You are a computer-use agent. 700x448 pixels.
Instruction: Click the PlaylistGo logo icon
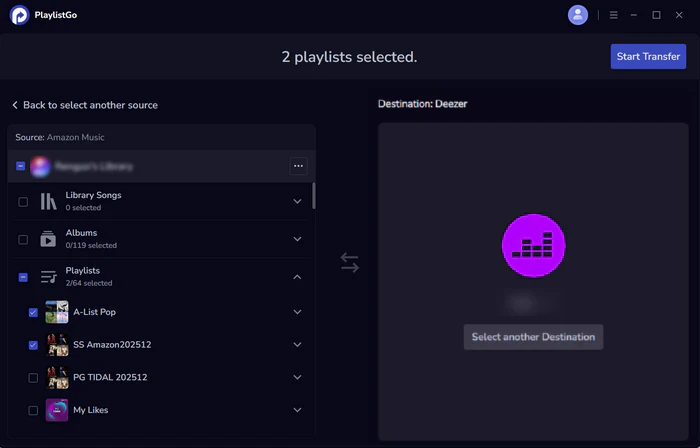click(x=19, y=15)
